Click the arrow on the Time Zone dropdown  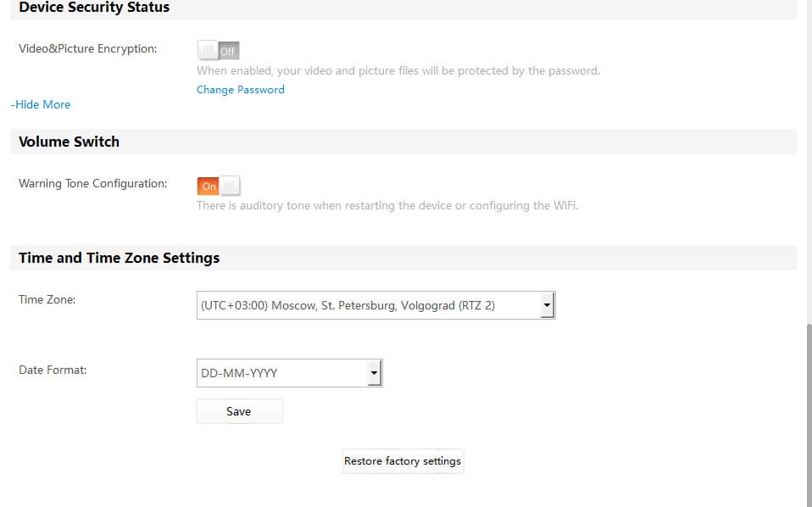pyautogui.click(x=547, y=305)
